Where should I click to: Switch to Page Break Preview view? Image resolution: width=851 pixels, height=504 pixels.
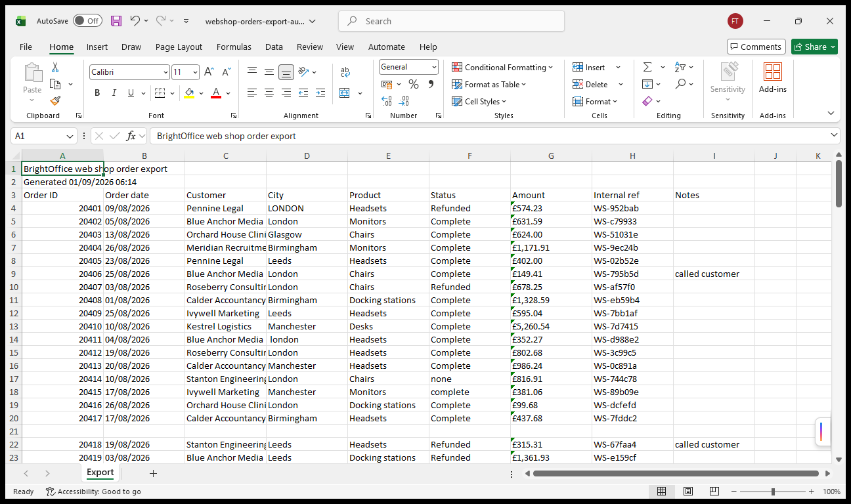714,492
